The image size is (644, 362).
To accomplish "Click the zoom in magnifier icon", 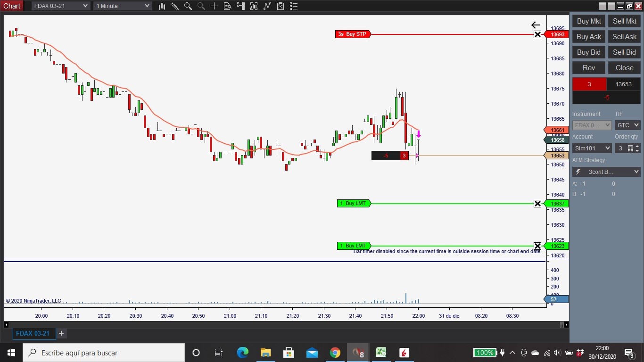I will 188,6.
